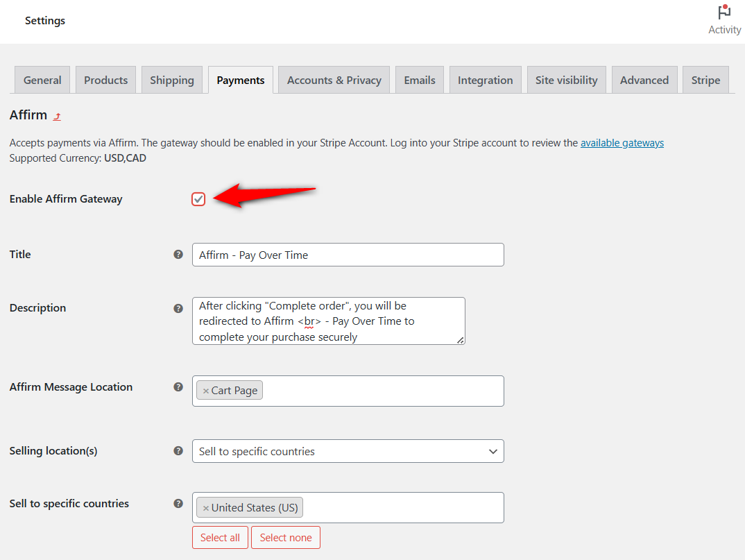The width and height of the screenshot is (745, 560).
Task: Grab the Description textarea resize handle
Action: pyautogui.click(x=460, y=340)
